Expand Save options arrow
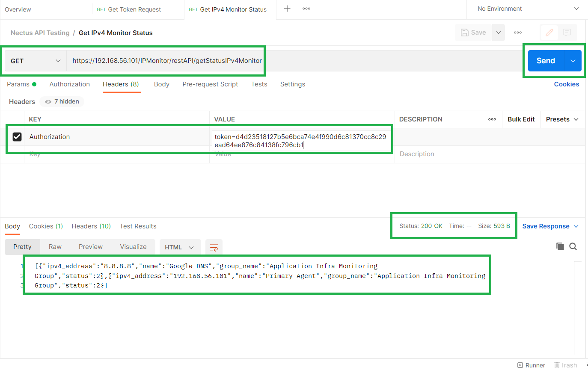The image size is (588, 370). (x=498, y=33)
